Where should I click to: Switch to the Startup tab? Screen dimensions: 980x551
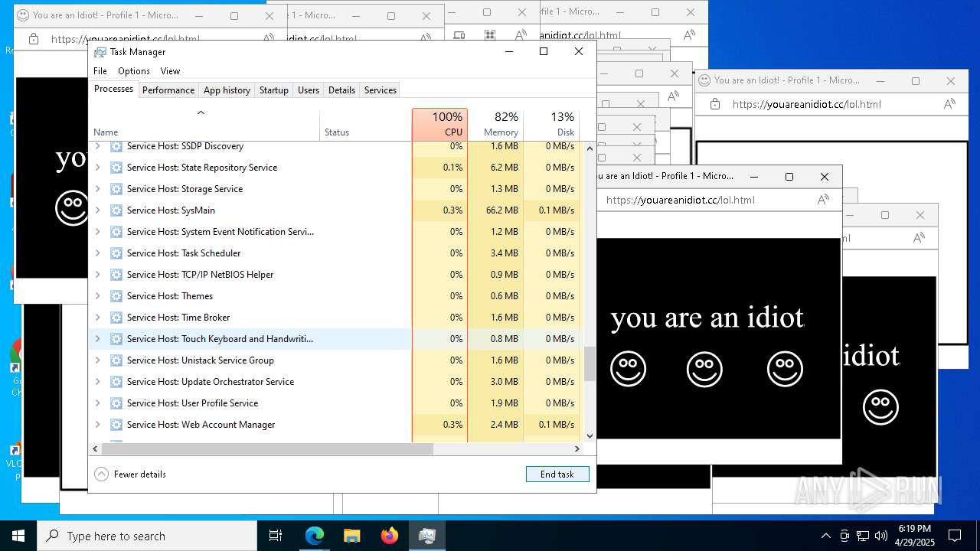[x=273, y=90]
